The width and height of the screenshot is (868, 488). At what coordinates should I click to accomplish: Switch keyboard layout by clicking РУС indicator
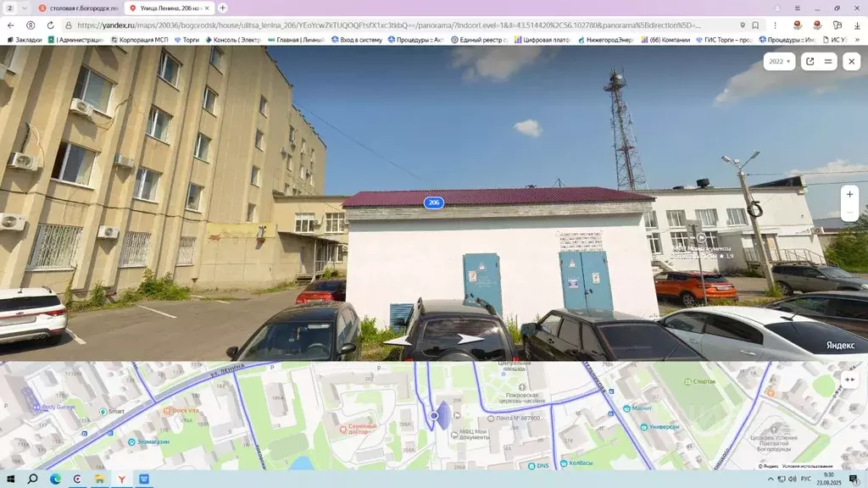[806, 479]
